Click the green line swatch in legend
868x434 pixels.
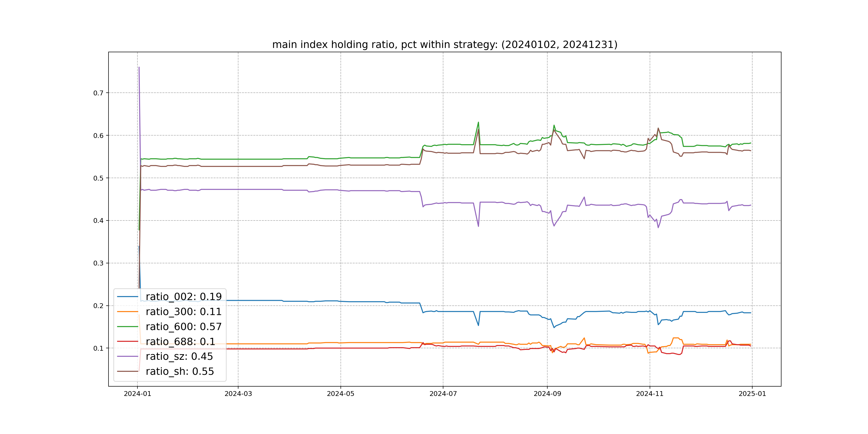(128, 327)
